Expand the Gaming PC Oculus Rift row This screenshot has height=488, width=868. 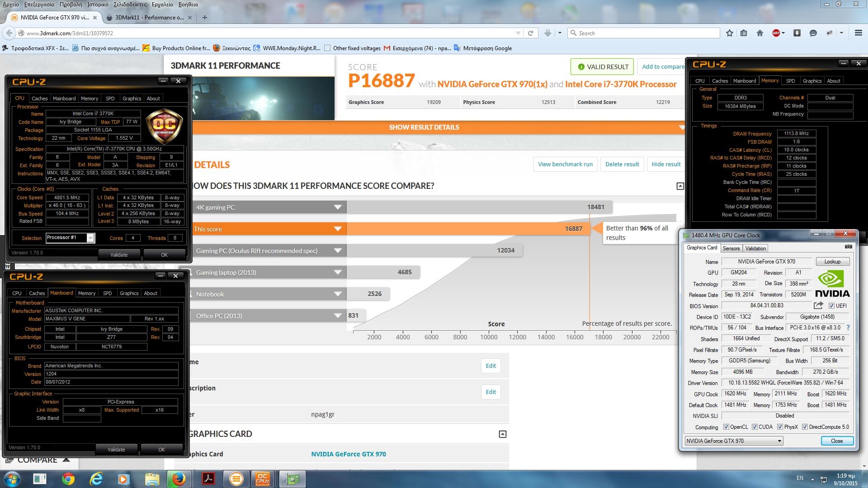[x=338, y=251]
